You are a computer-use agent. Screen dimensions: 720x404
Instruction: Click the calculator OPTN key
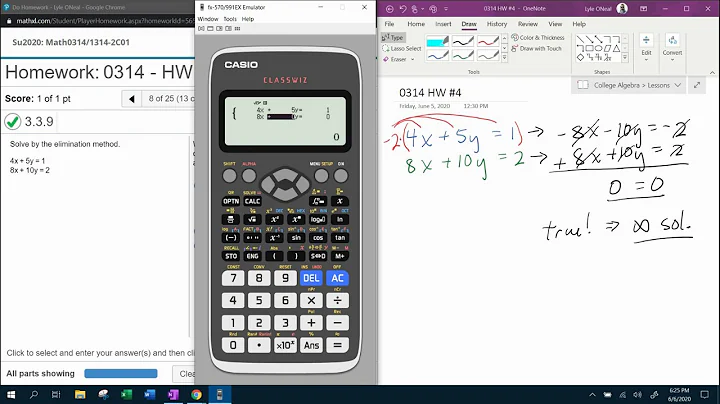coord(231,201)
